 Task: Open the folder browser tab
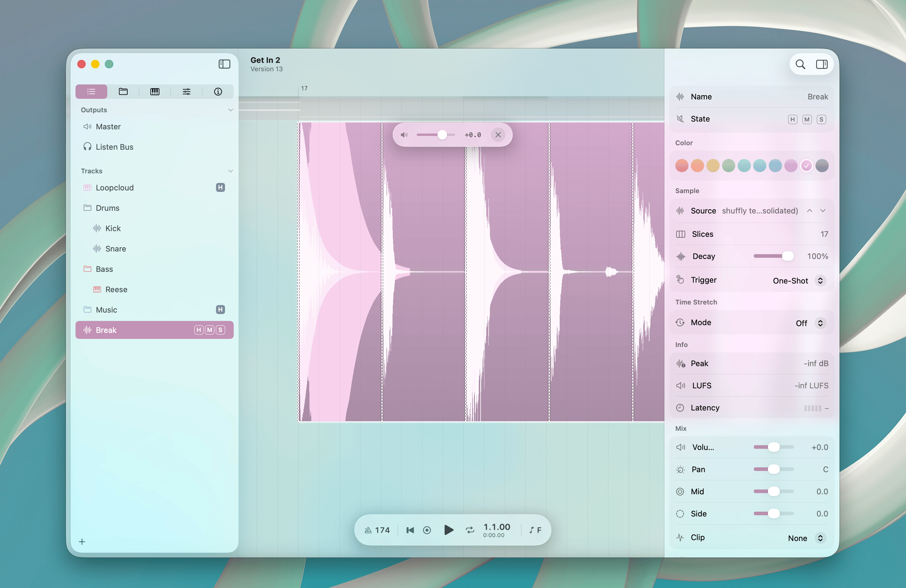coord(123,92)
